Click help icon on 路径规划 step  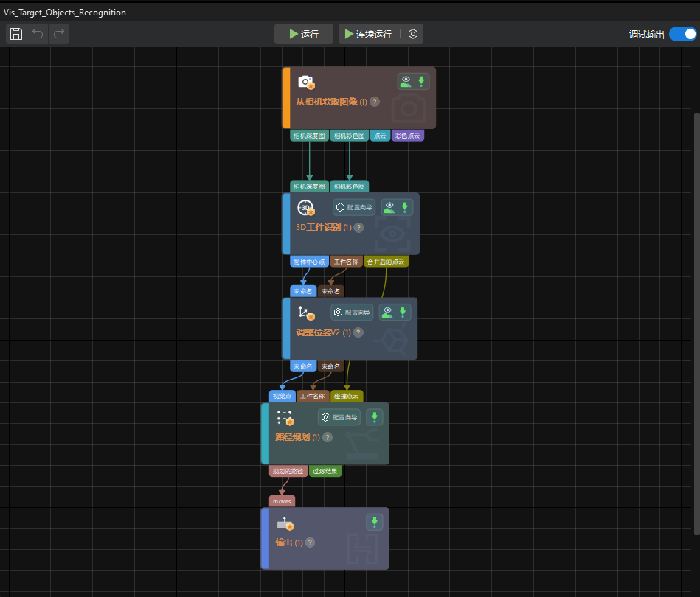[x=328, y=437]
